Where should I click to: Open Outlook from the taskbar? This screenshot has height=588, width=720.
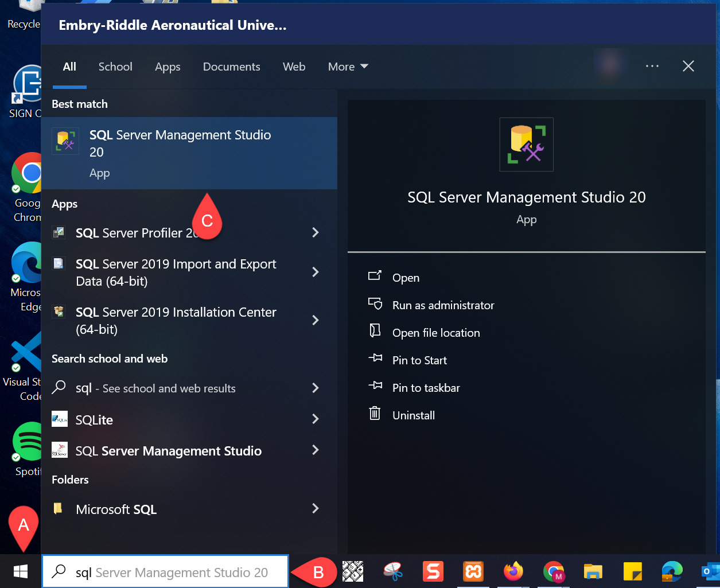tap(710, 571)
